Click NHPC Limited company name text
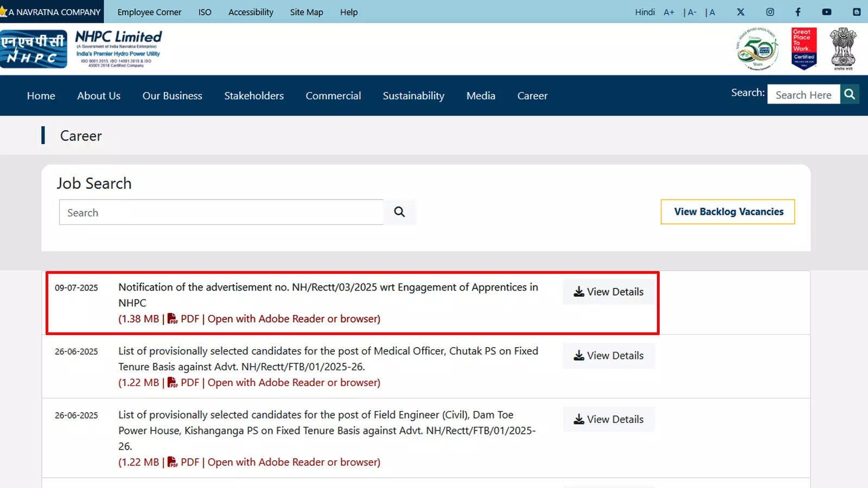Image resolution: width=868 pixels, height=488 pixels. point(118,37)
